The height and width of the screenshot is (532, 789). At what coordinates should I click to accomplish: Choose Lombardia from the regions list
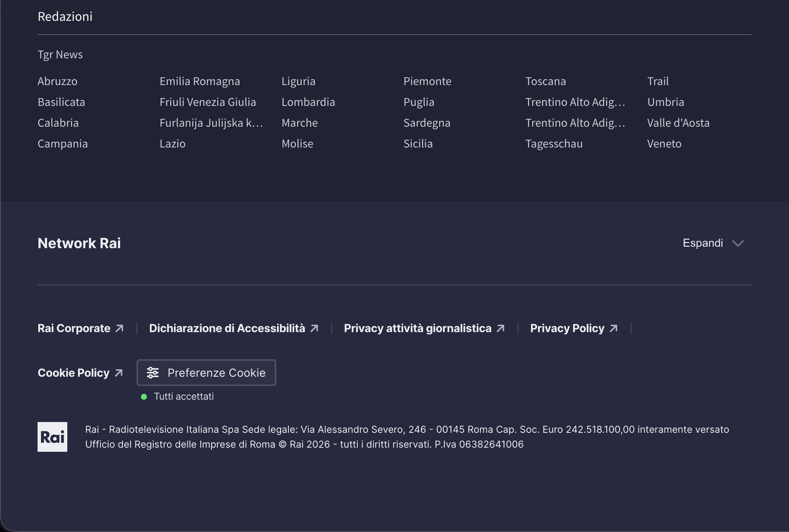pos(308,102)
